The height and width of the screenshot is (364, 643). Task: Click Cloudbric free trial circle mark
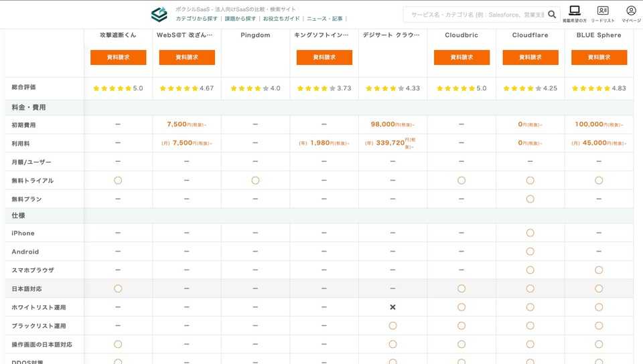(x=461, y=180)
